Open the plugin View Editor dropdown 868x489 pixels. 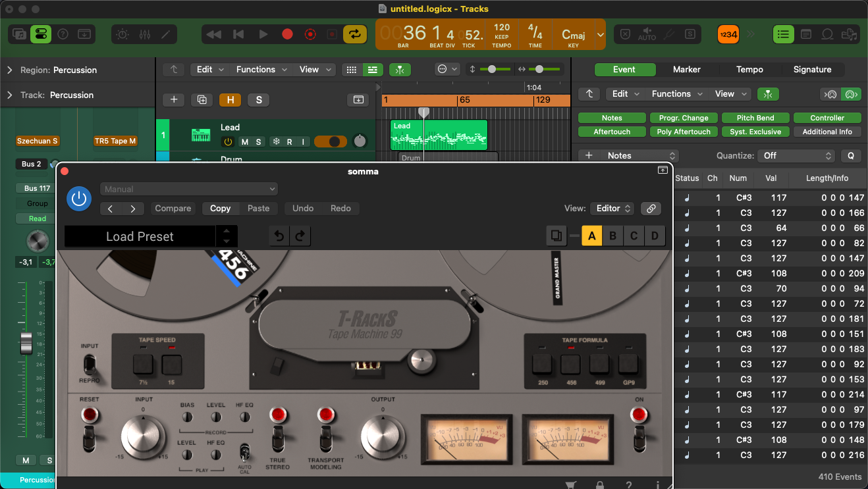tap(612, 209)
